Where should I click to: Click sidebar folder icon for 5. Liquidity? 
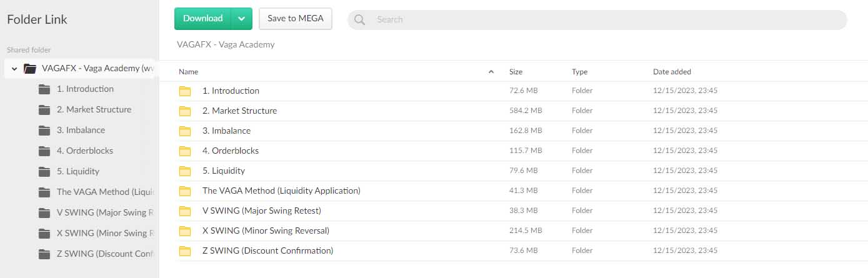pos(44,172)
